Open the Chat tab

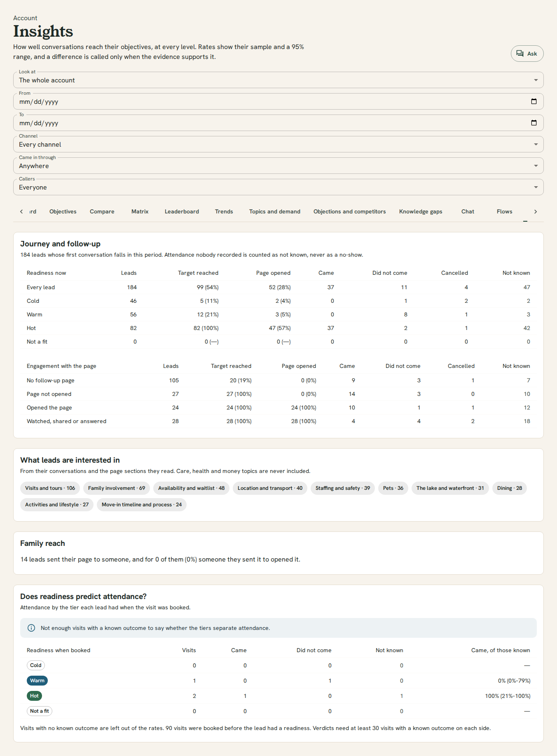(468, 211)
